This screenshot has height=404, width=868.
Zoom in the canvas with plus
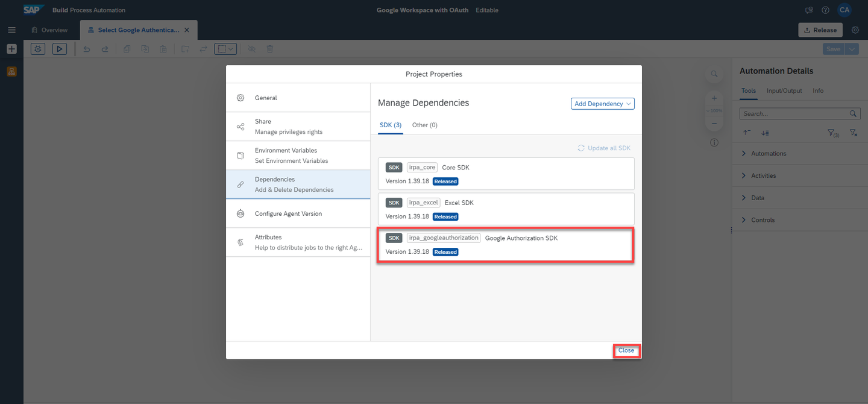[714, 98]
